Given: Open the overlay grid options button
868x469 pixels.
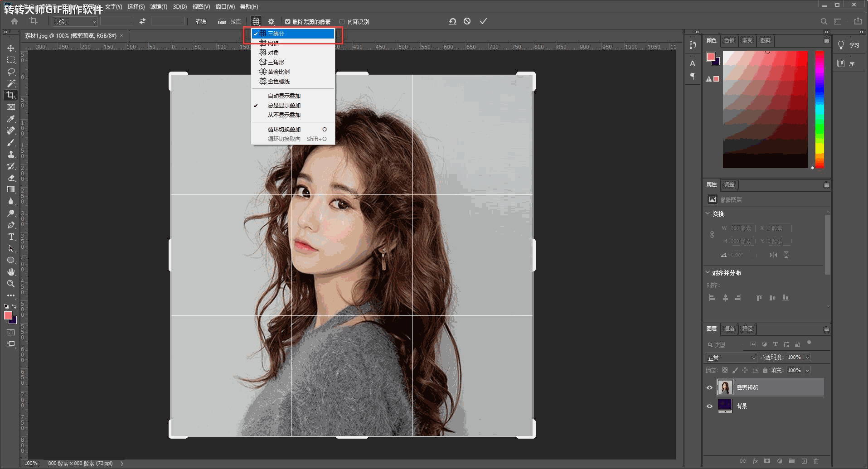Looking at the screenshot, I should coord(256,21).
